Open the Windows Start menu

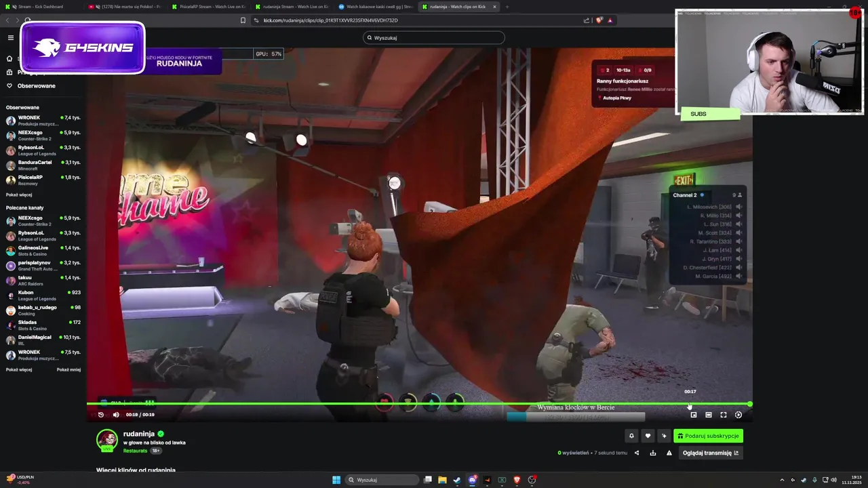click(x=336, y=480)
